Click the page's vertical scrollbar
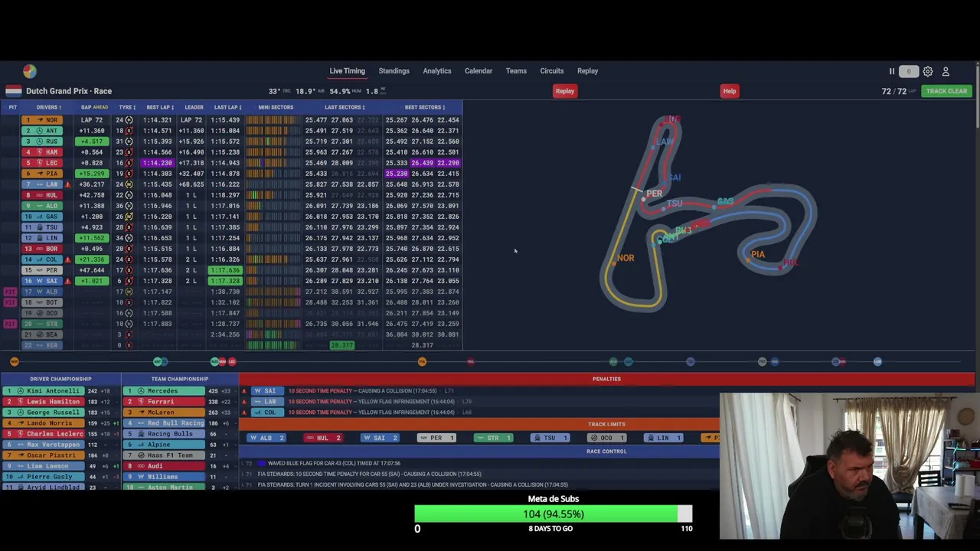Screen dimensions: 980x551 pyautogui.click(x=978, y=96)
